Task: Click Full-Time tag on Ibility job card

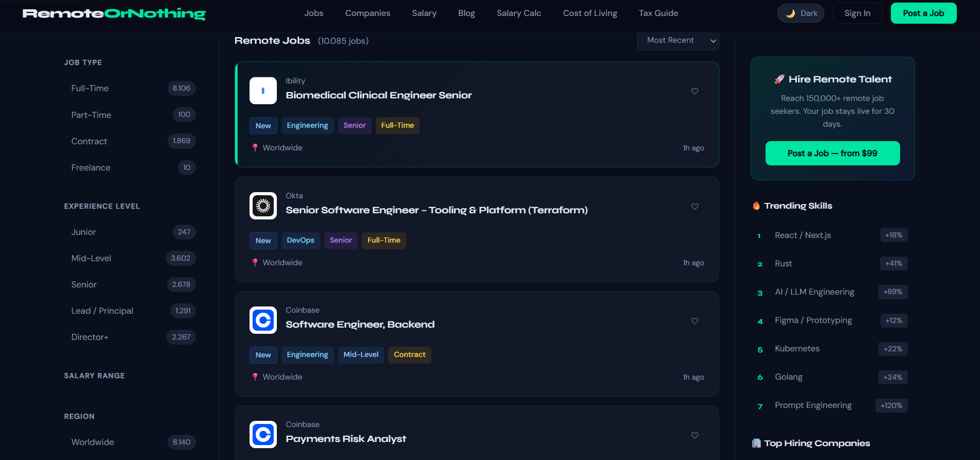Action: pyautogui.click(x=397, y=126)
